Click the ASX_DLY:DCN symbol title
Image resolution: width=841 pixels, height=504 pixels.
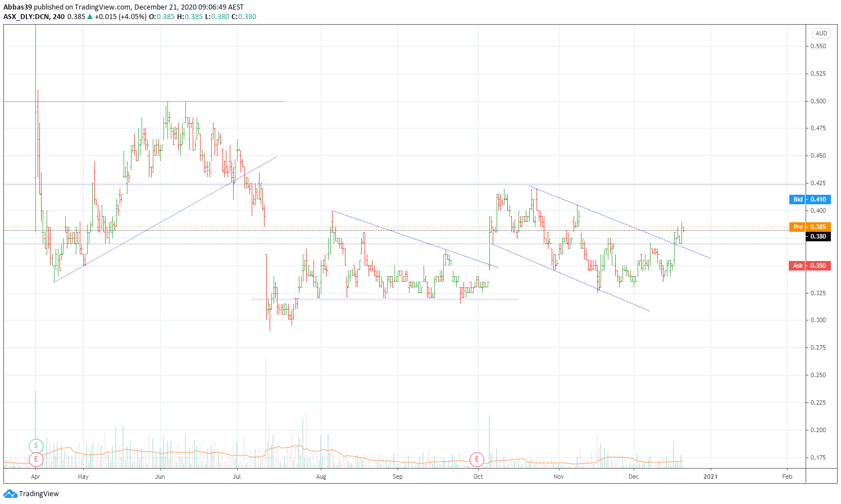[x=26, y=17]
